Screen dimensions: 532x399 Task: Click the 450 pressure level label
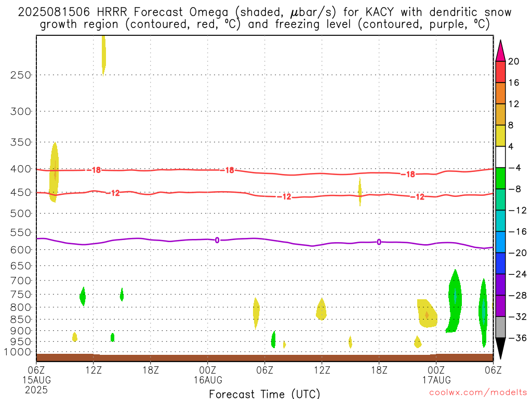pyautogui.click(x=21, y=192)
